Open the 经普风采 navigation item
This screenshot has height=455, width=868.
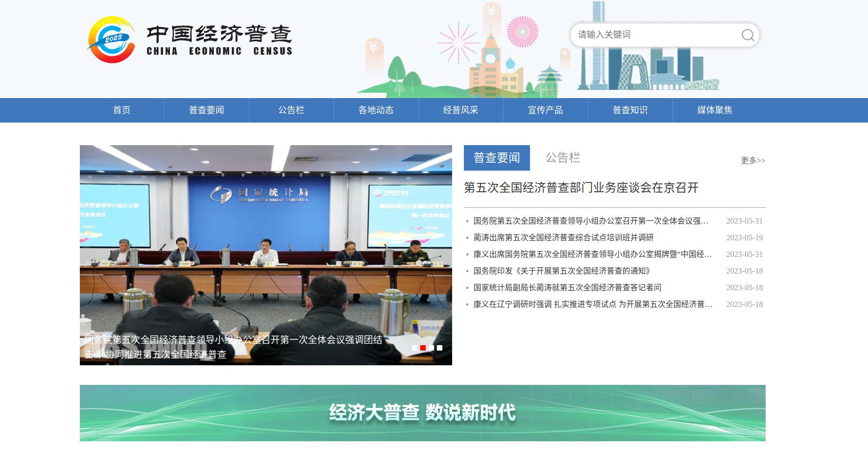[460, 110]
